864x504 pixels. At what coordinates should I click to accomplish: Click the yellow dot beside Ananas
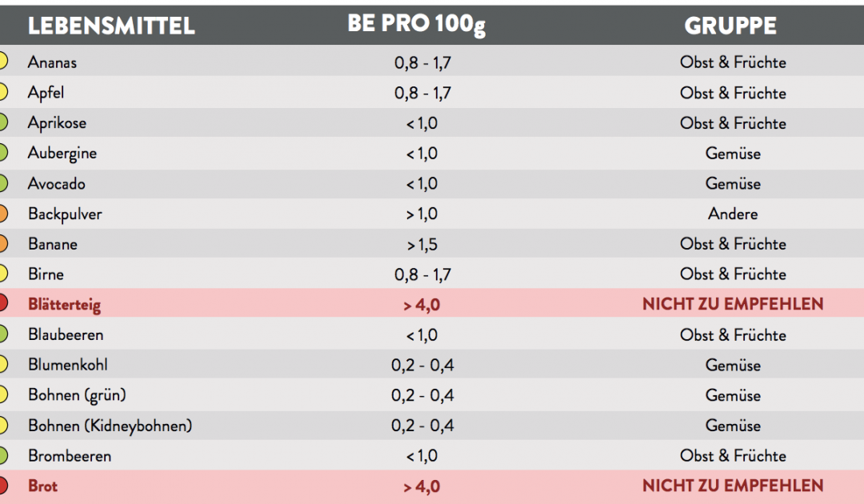click(2, 62)
